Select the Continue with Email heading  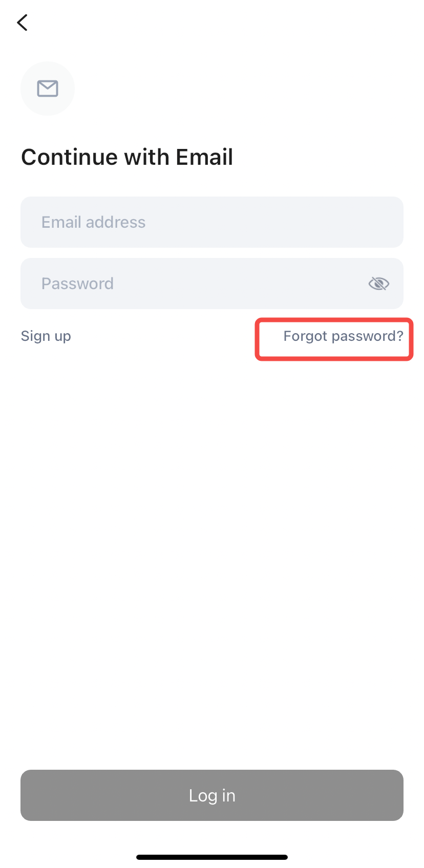pos(127,157)
